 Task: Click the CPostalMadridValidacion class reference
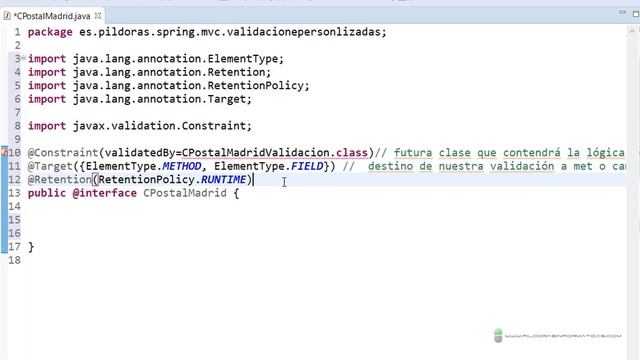click(256, 153)
